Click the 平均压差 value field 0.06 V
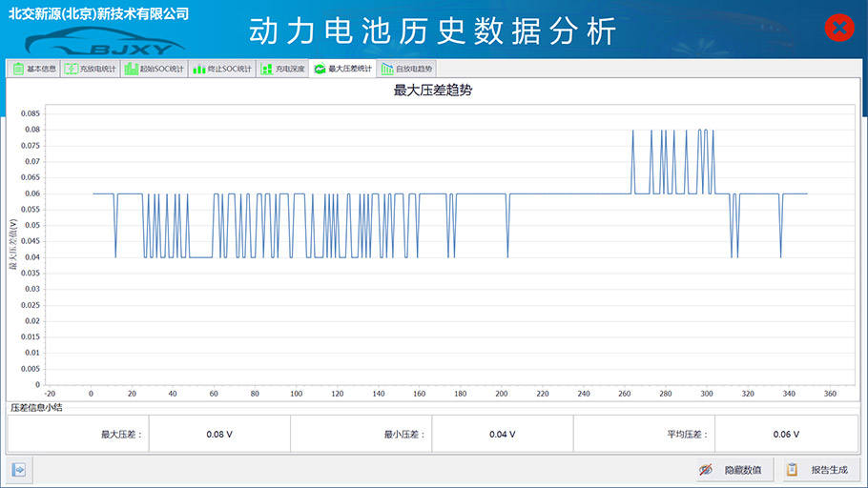The image size is (868, 488). click(785, 434)
